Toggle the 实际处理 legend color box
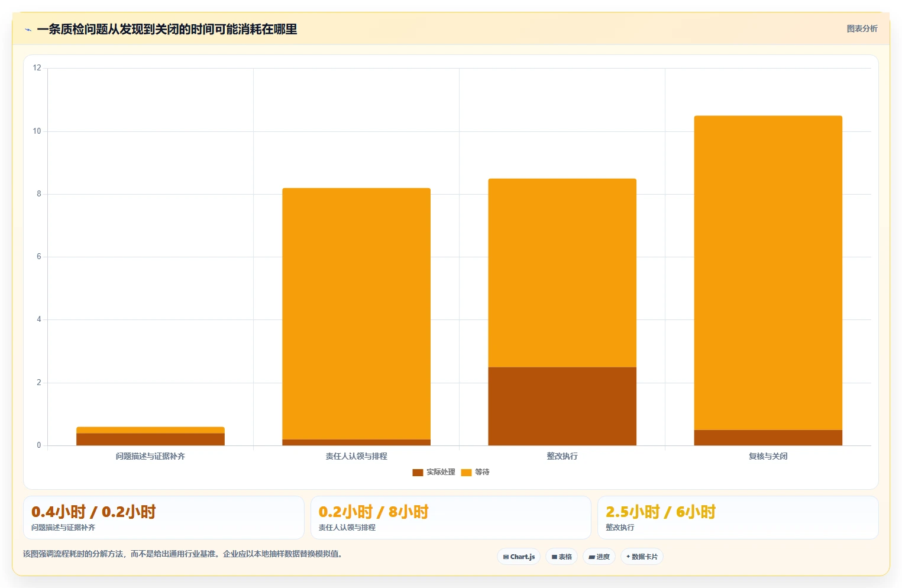This screenshot has width=902, height=588. 418,472
